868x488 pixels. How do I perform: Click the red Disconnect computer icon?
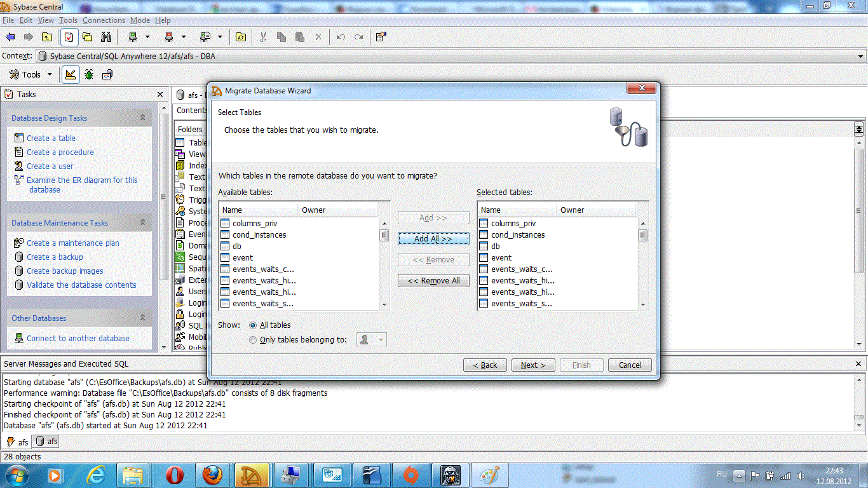(169, 37)
